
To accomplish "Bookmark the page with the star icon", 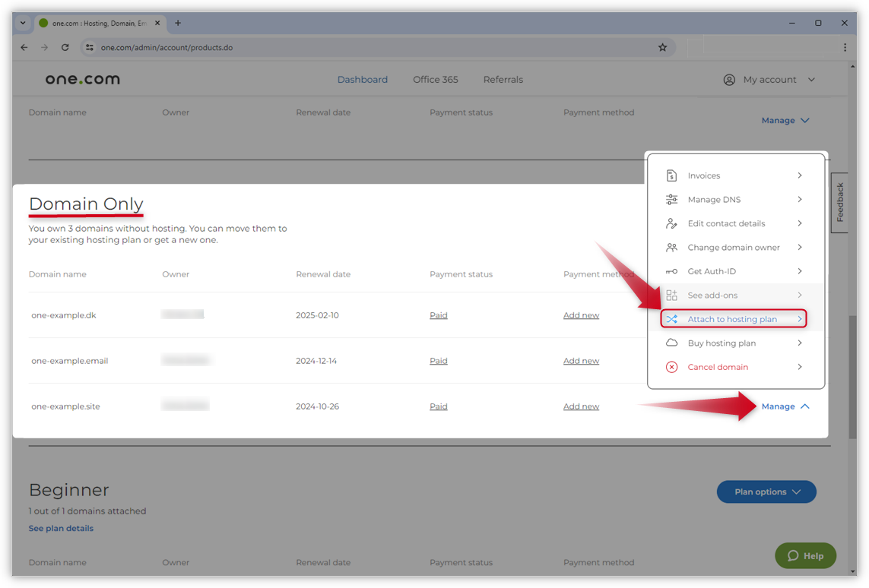I will coord(661,47).
